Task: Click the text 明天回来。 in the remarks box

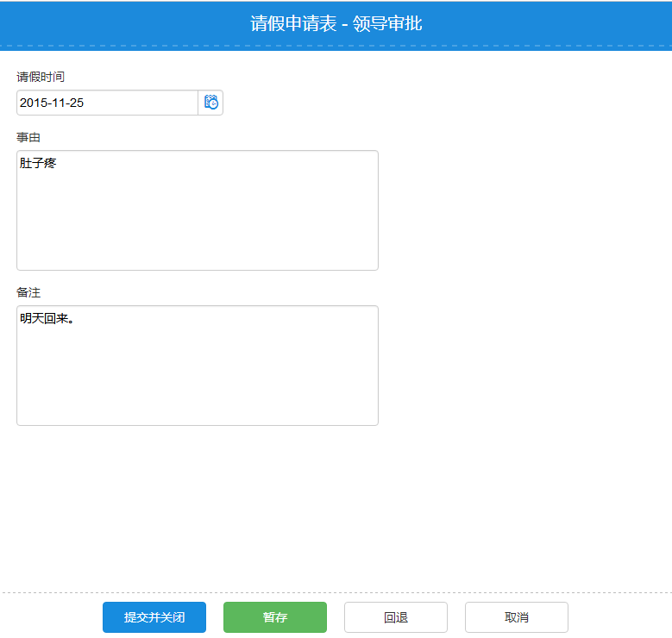Action: coord(47,318)
